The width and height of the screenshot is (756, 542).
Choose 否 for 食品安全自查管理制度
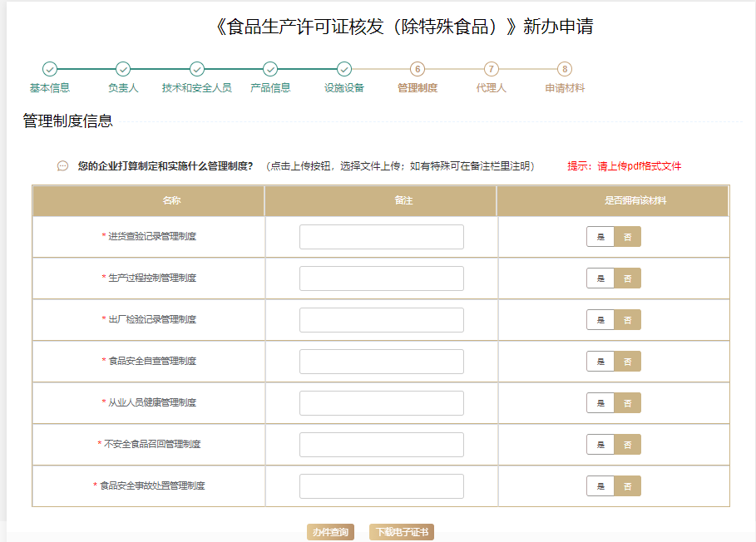click(x=628, y=362)
